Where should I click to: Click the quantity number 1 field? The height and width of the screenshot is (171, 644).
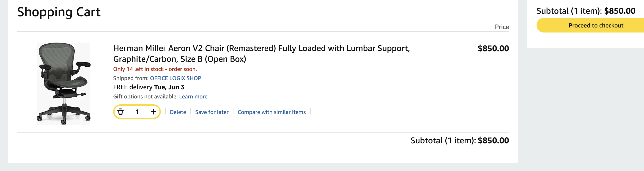(137, 112)
